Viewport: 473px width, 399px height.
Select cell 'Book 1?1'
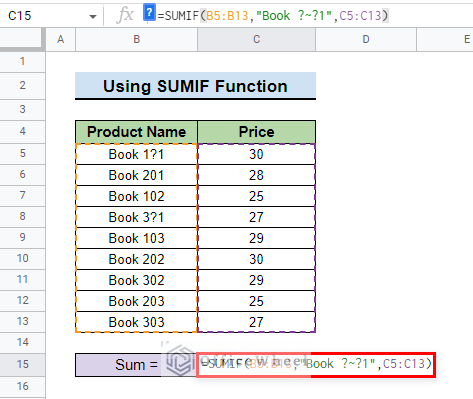pyautogui.click(x=136, y=154)
